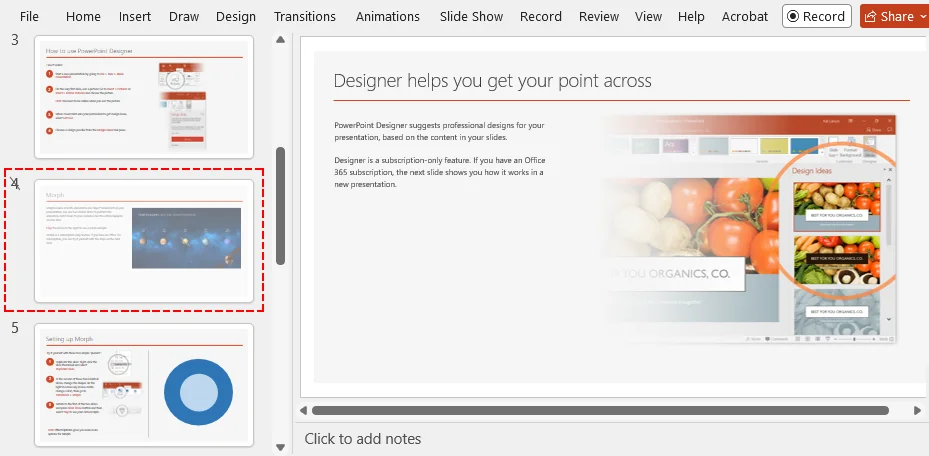Switch to the Transitions tab
The width and height of the screenshot is (929, 456).
coord(305,17)
